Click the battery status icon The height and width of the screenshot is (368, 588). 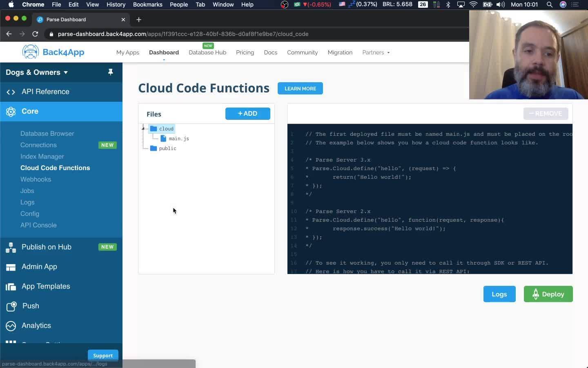pyautogui.click(x=487, y=4)
